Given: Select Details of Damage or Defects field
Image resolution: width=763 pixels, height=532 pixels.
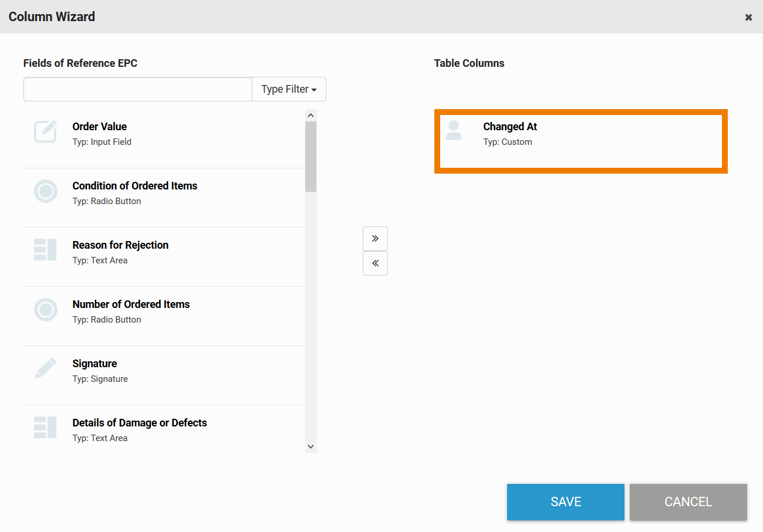Looking at the screenshot, I should pyautogui.click(x=140, y=423).
